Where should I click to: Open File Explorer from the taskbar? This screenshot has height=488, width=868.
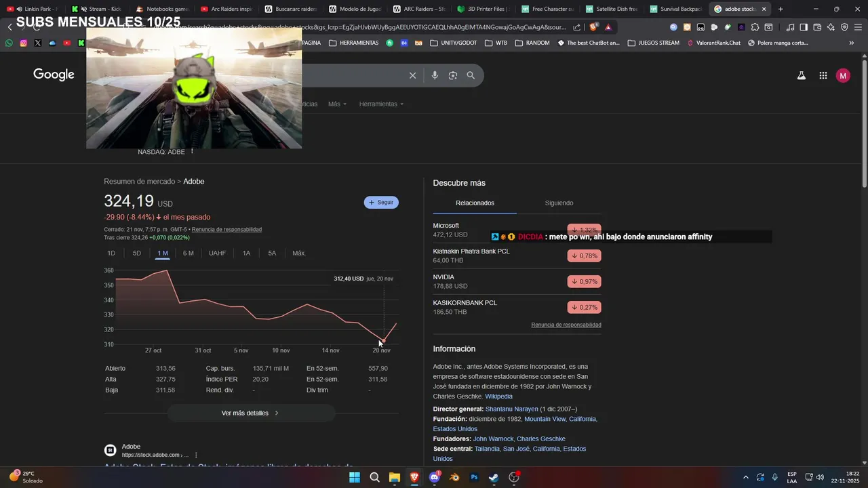coord(395,477)
